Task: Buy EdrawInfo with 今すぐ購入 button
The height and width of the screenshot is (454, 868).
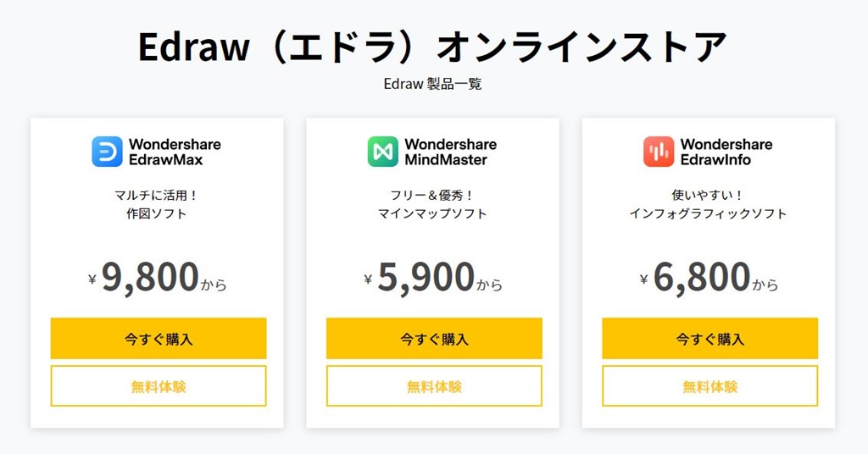Action: 709,339
